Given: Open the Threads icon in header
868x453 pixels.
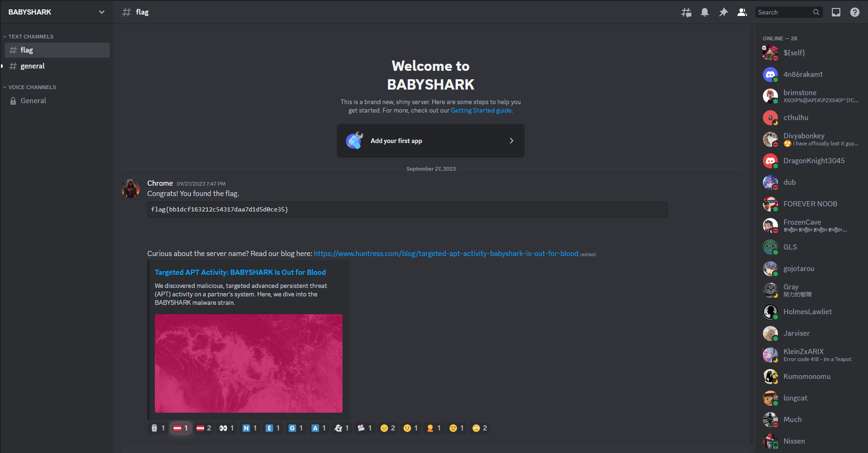Looking at the screenshot, I should pyautogui.click(x=686, y=12).
